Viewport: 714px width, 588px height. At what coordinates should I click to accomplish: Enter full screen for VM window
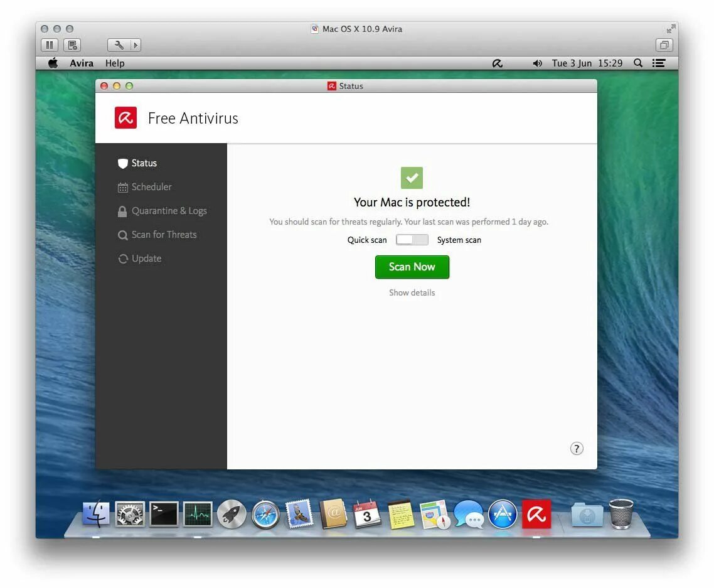pyautogui.click(x=671, y=29)
